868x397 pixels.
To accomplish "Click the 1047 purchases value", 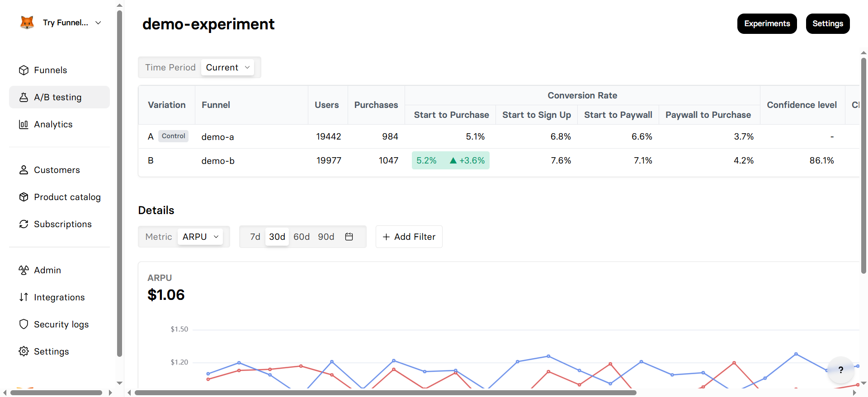I will (x=388, y=160).
